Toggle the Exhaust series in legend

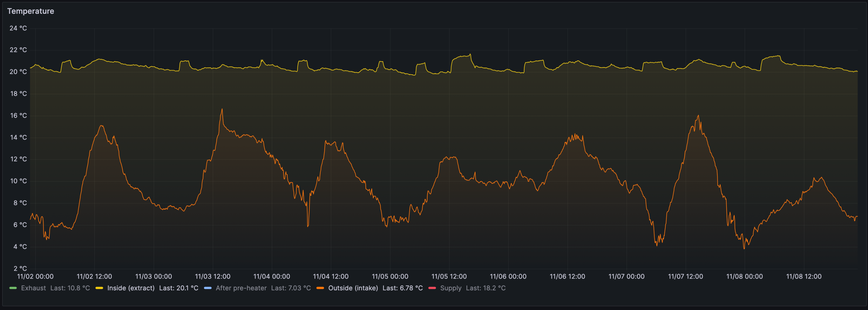tap(33, 288)
